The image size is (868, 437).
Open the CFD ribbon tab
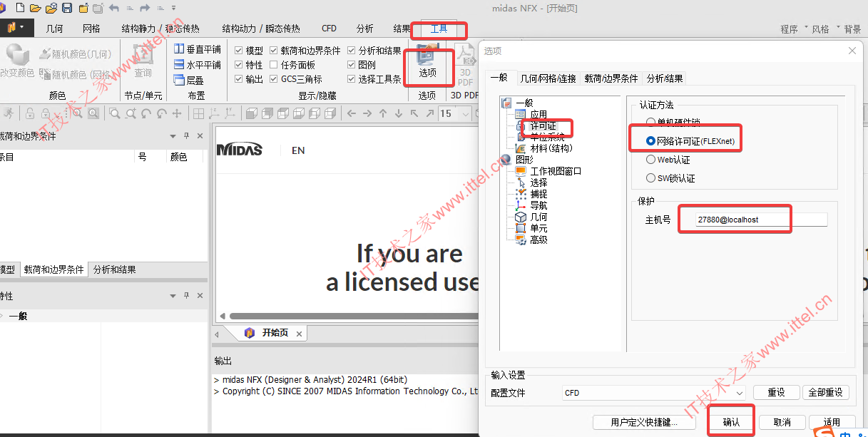pos(329,29)
